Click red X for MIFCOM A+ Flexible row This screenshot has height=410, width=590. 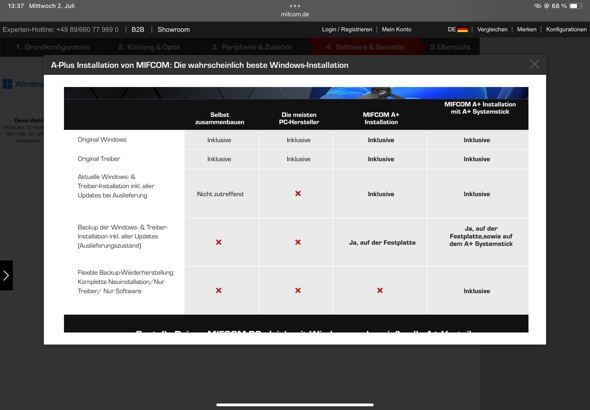(380, 290)
